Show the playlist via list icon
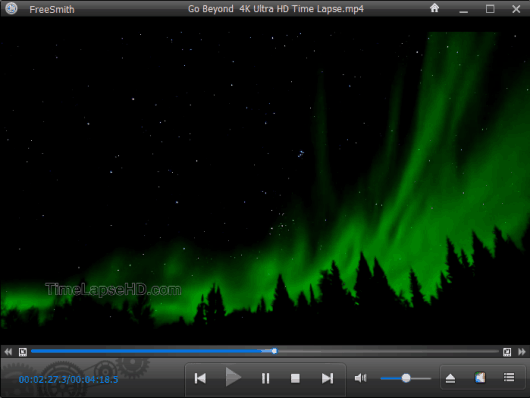530x398 pixels. (509, 377)
